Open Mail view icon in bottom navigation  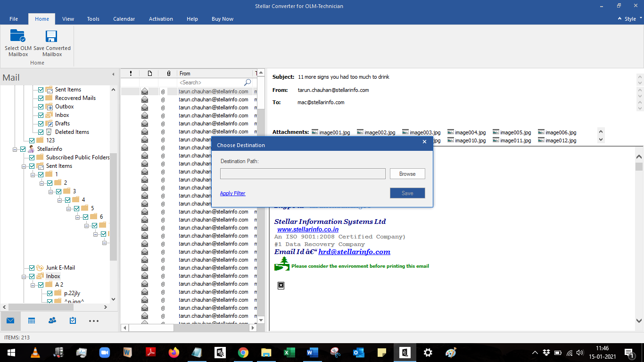pyautogui.click(x=10, y=321)
